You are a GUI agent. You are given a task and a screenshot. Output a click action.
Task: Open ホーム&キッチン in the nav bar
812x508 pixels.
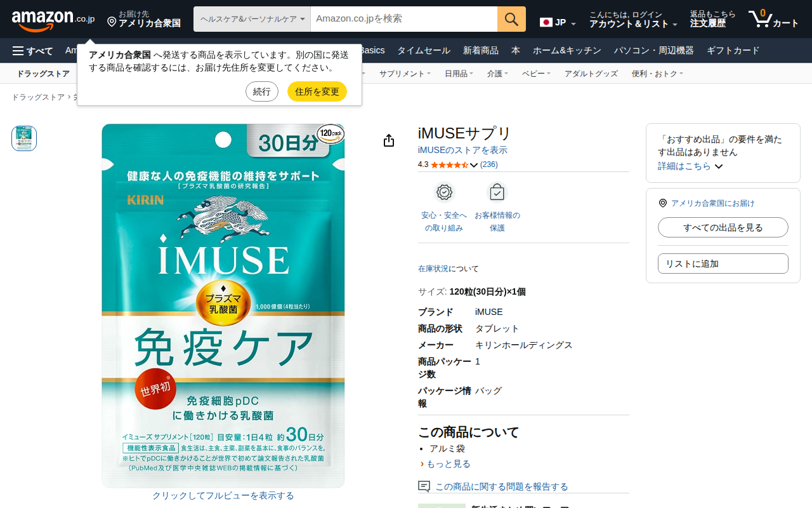[x=567, y=51]
